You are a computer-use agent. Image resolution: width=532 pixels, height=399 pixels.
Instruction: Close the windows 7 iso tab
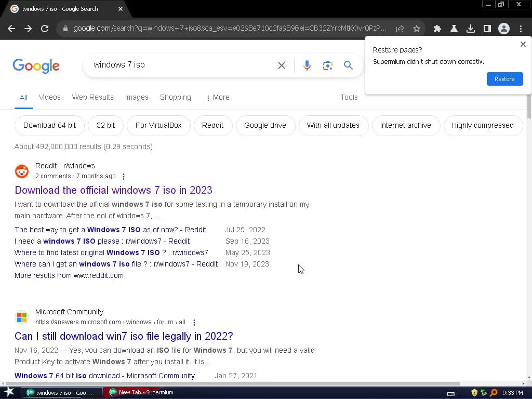[121, 9]
